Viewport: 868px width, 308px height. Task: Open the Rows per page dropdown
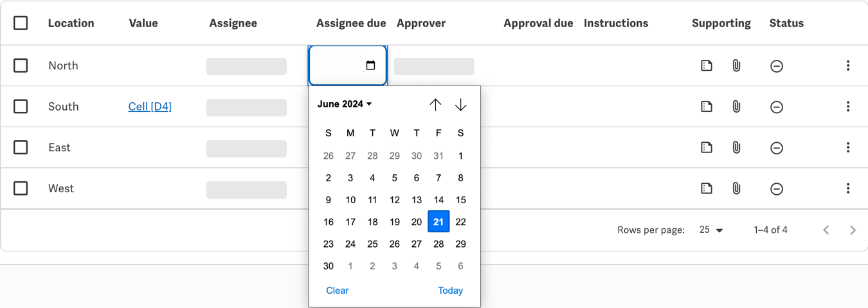711,230
